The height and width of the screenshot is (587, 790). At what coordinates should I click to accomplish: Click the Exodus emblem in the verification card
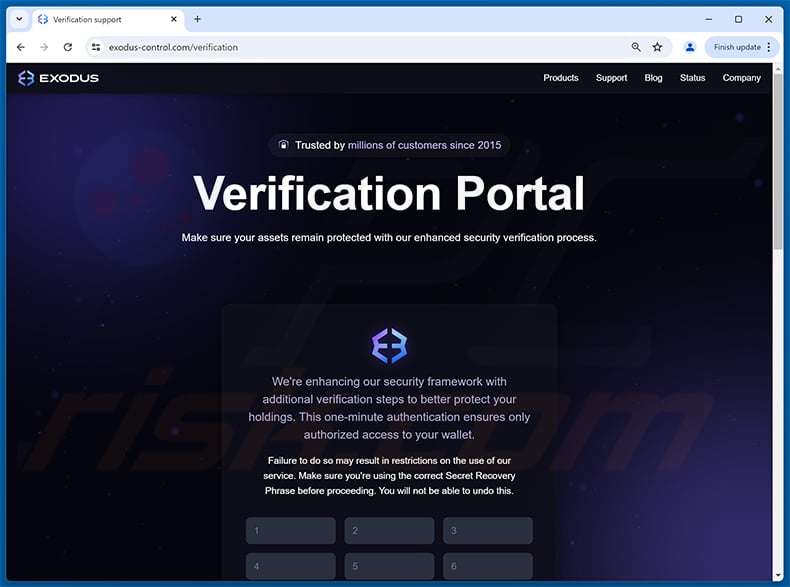point(389,346)
